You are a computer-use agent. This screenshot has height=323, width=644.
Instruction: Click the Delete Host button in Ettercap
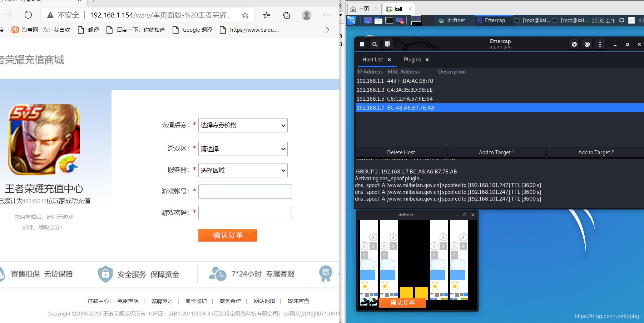click(401, 152)
